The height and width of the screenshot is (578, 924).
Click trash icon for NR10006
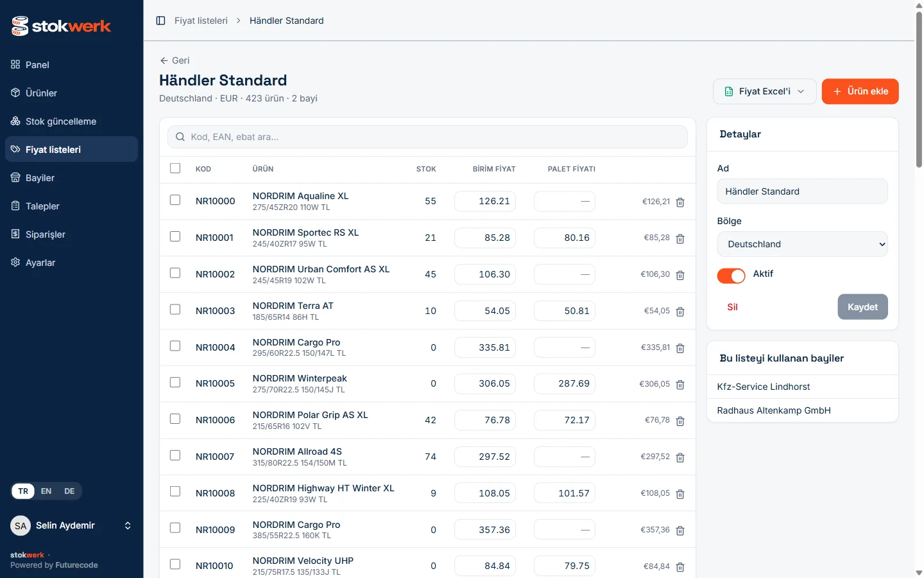[680, 421]
